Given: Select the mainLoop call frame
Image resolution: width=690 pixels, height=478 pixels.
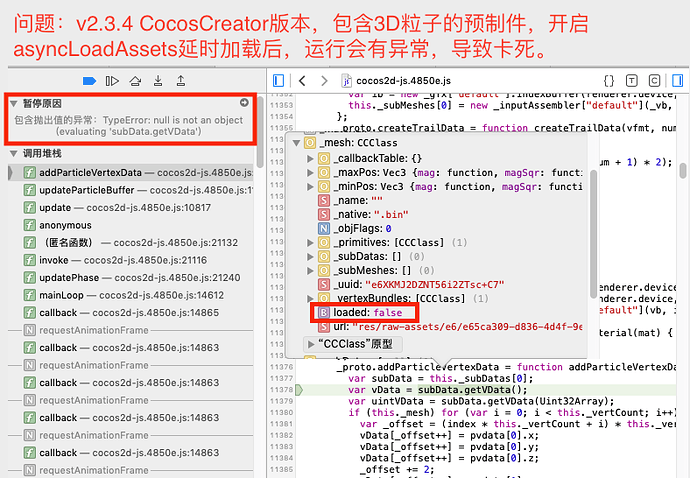Looking at the screenshot, I should (x=130, y=295).
